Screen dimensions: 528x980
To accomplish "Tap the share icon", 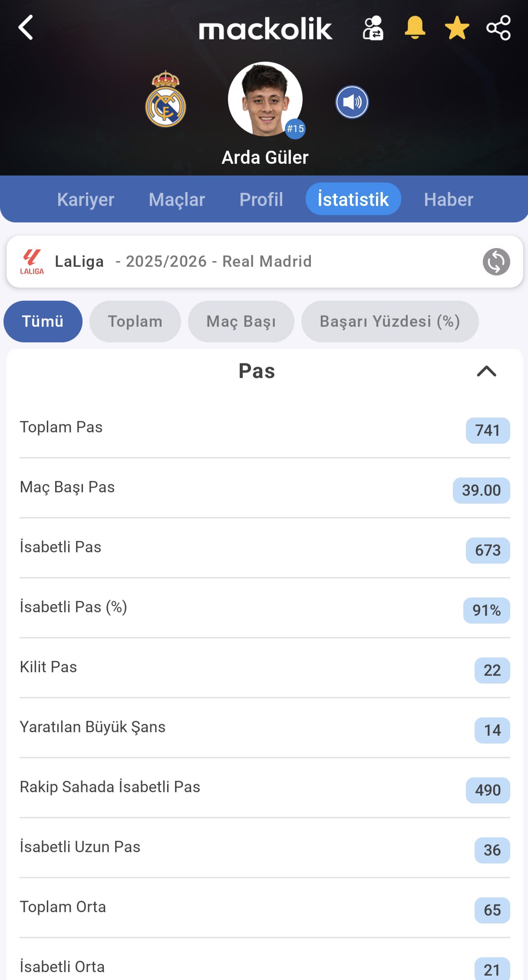I will (x=498, y=28).
